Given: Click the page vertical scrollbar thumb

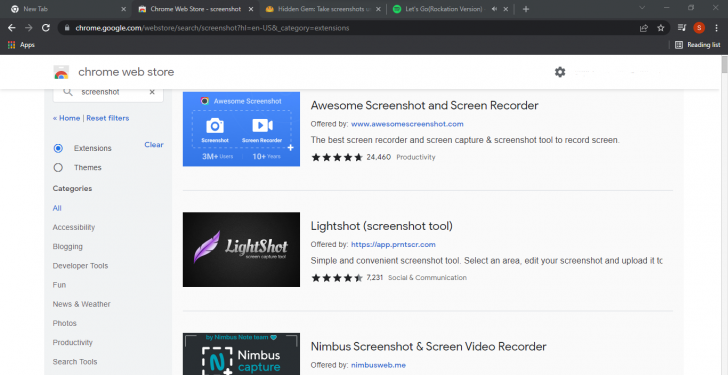Looking at the screenshot, I should (x=724, y=64).
